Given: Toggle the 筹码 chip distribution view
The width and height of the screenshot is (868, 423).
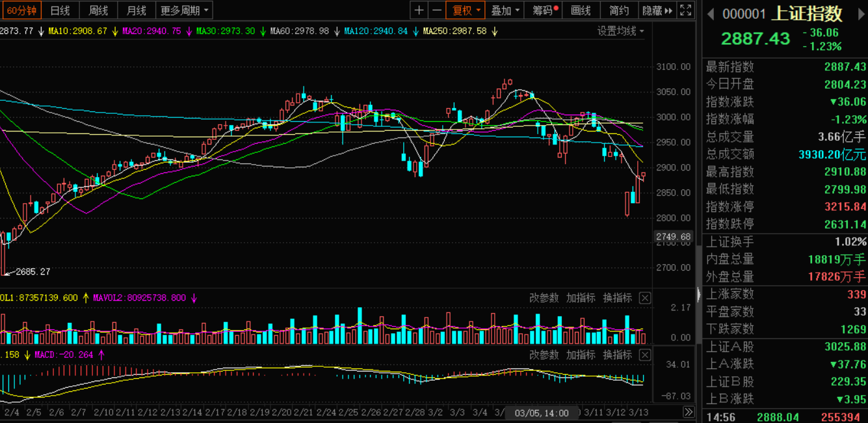Looking at the screenshot, I should pyautogui.click(x=545, y=10).
